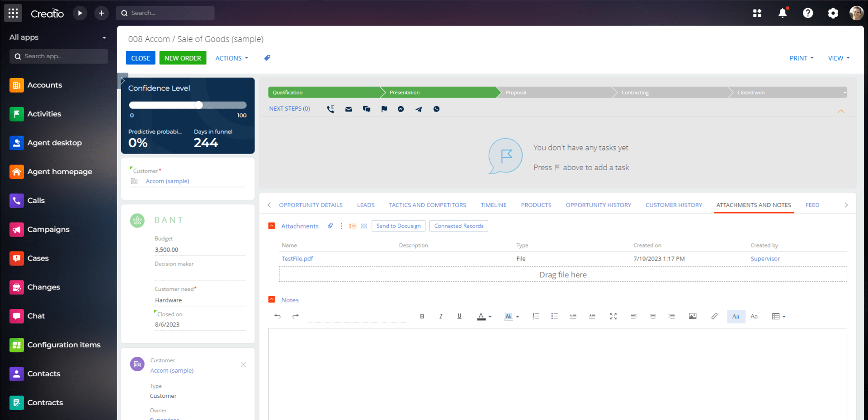Toggle italic formatting in the Notes editor
868x420 pixels.
tap(441, 316)
